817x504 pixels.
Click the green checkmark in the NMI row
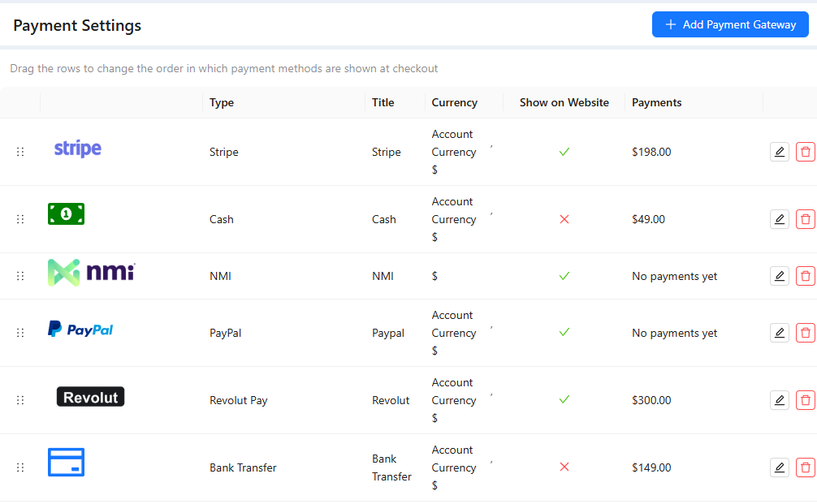coord(564,276)
